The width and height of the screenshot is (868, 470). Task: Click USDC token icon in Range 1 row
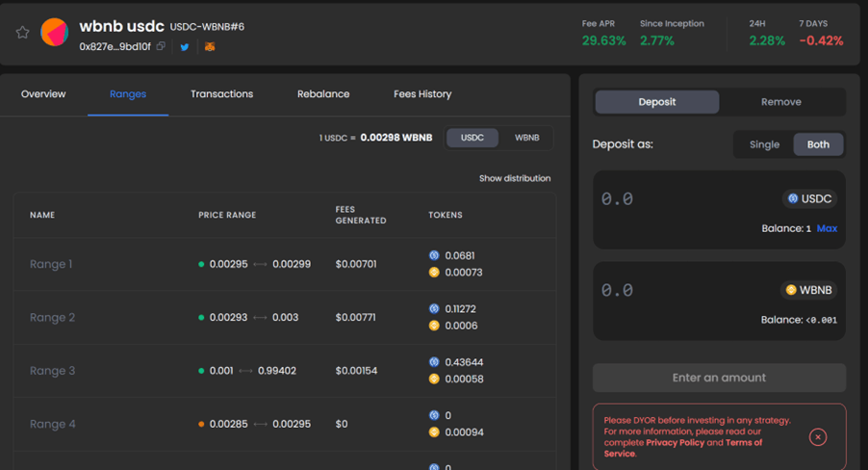(x=434, y=255)
